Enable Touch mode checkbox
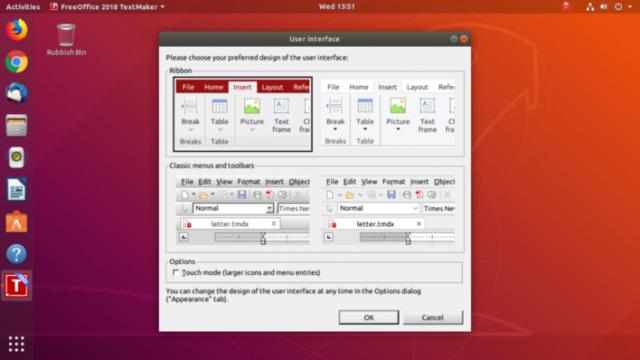Viewport: 640px width, 360px height. (176, 272)
